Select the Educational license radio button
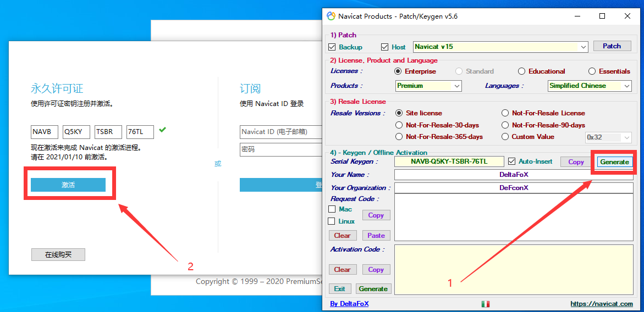 521,71
